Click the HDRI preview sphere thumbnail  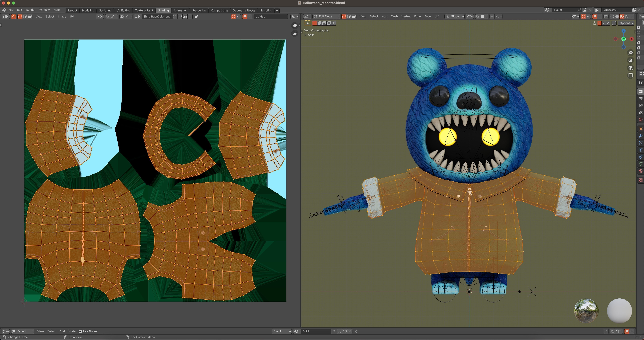(586, 311)
